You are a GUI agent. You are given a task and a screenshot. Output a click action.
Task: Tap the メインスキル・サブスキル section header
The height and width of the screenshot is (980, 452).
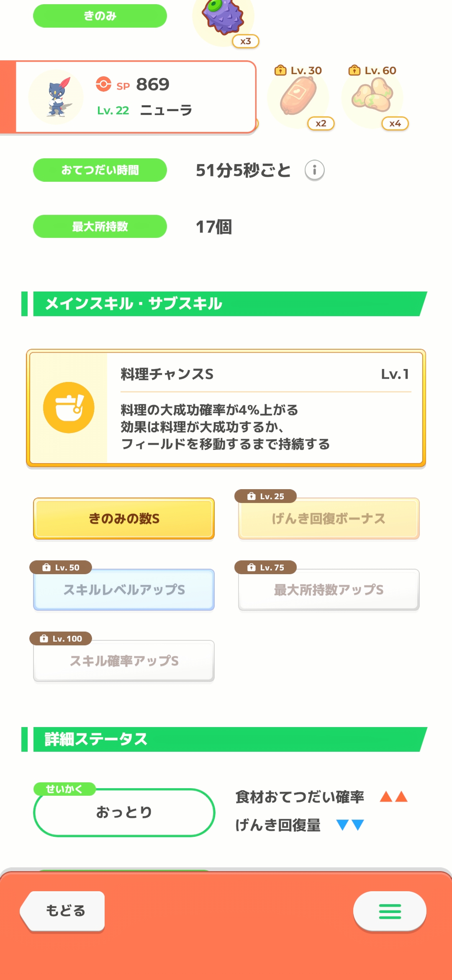click(x=226, y=304)
